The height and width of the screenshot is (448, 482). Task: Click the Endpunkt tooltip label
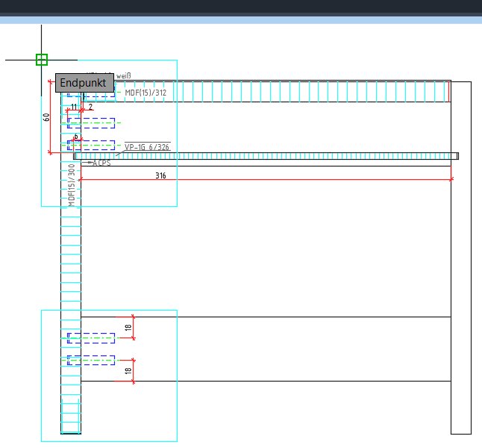[x=84, y=83]
